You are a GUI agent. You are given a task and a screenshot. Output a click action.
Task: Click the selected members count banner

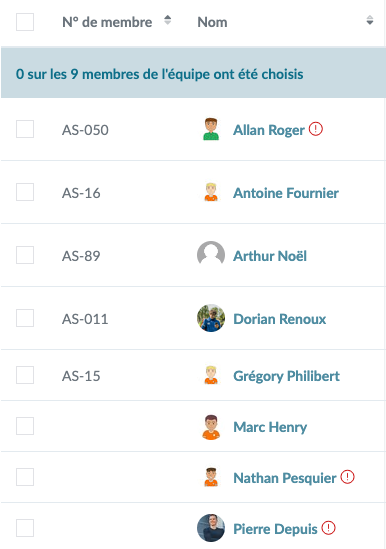coord(193,73)
